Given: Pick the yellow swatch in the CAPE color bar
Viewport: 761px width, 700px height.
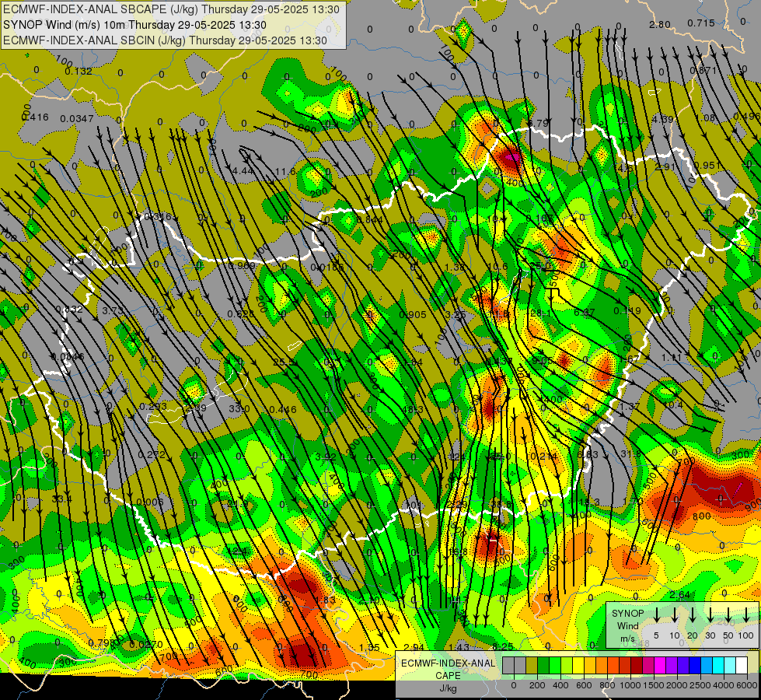Looking at the screenshot, I should click(578, 665).
